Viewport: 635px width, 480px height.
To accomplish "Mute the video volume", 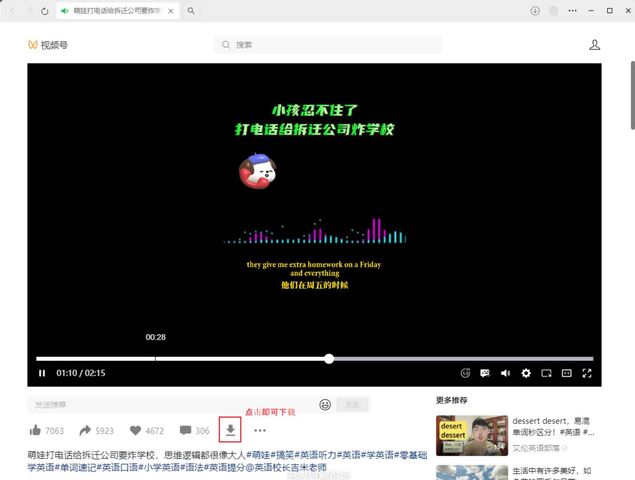I will click(x=505, y=373).
